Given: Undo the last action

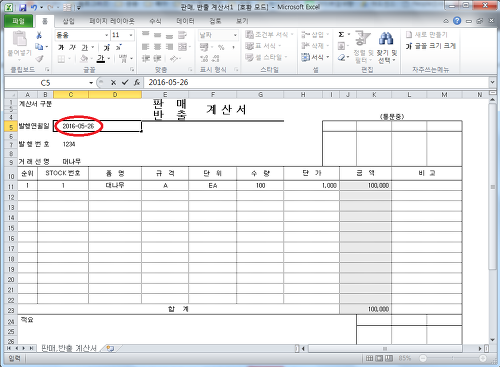Looking at the screenshot, I should coord(34,7).
